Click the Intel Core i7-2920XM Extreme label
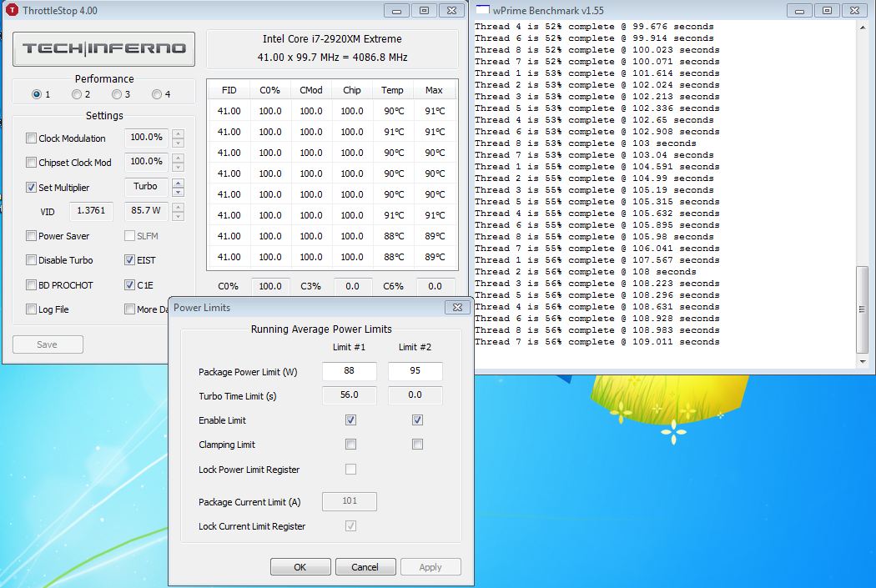876x588 pixels. 332,39
